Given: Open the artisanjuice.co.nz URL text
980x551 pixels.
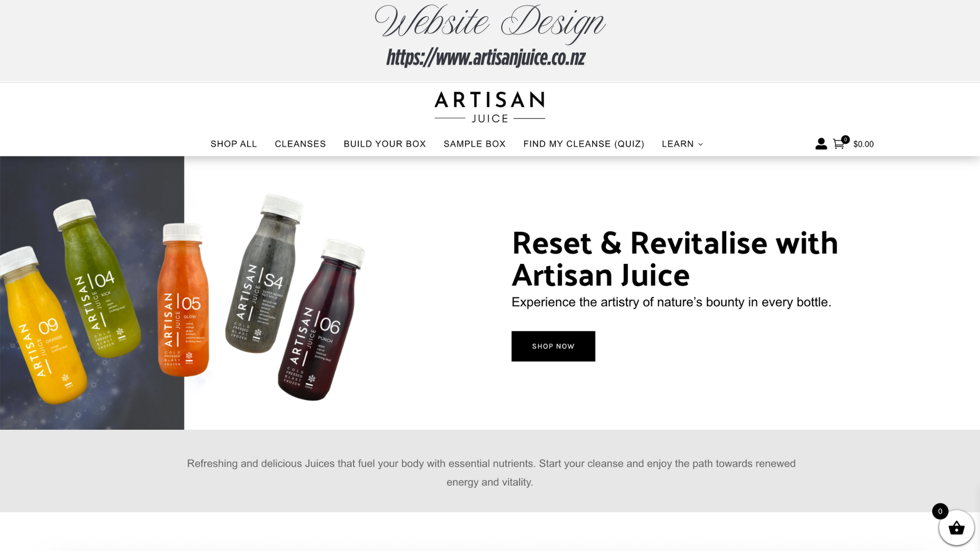Looking at the screenshot, I should click(x=485, y=58).
